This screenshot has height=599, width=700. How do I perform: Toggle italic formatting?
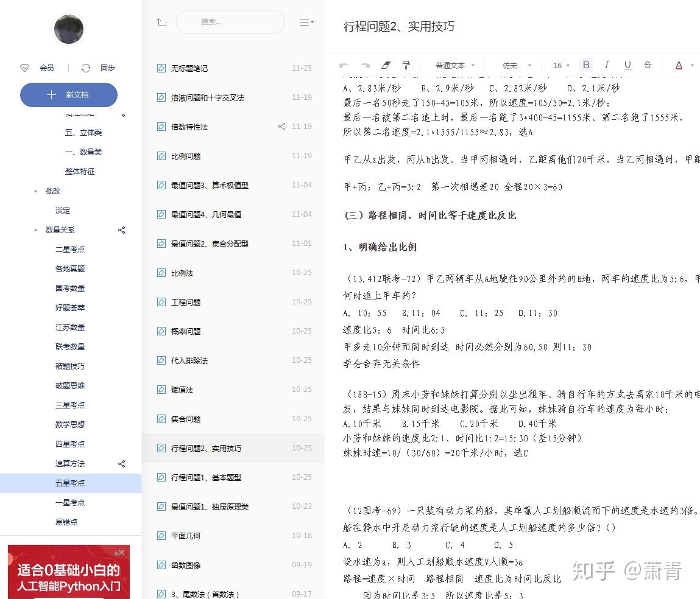[606, 65]
